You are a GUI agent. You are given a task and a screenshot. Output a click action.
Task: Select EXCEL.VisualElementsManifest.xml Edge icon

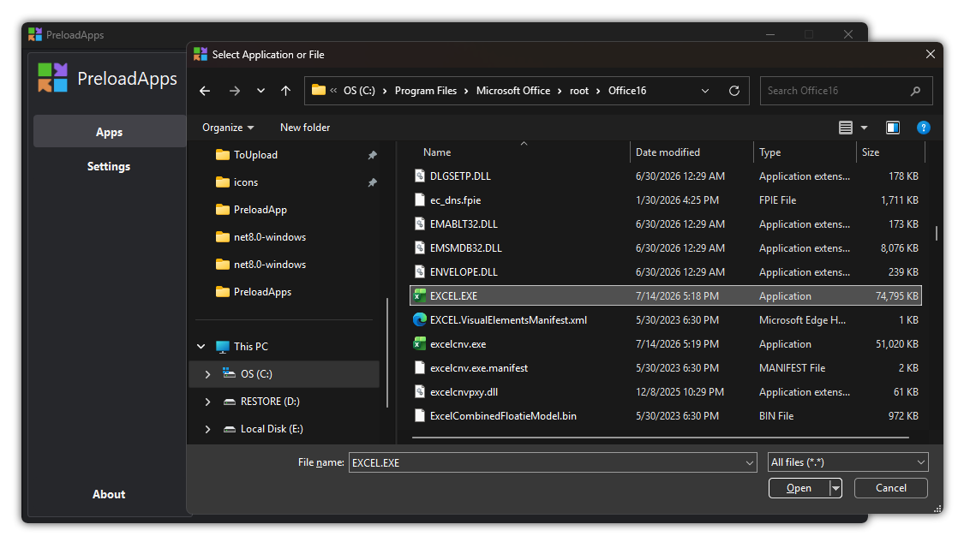(420, 319)
